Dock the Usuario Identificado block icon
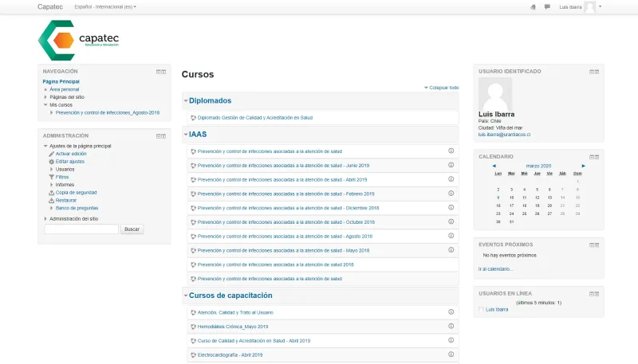This screenshot has height=364, width=638. click(x=597, y=72)
